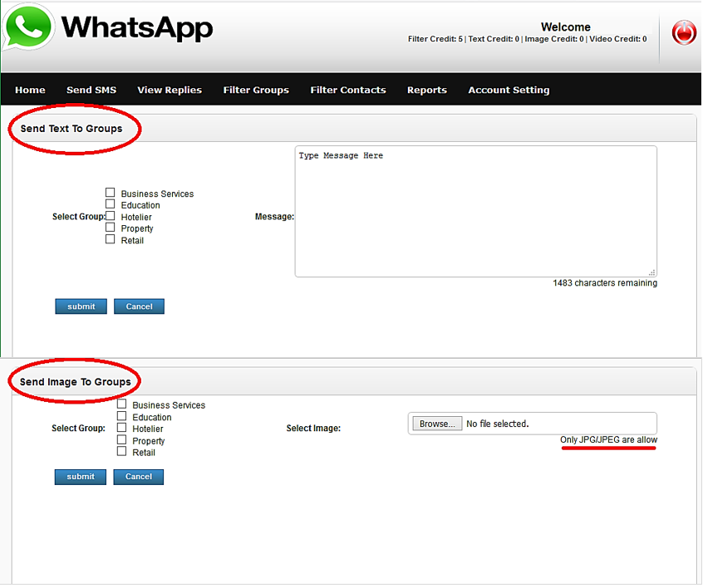Check Property under Send Text To Groups
The height and width of the screenshot is (588, 703).
111,228
